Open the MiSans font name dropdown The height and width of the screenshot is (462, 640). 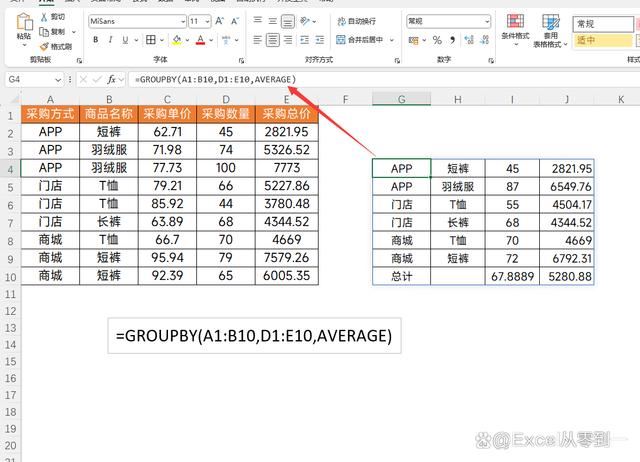tap(182, 21)
